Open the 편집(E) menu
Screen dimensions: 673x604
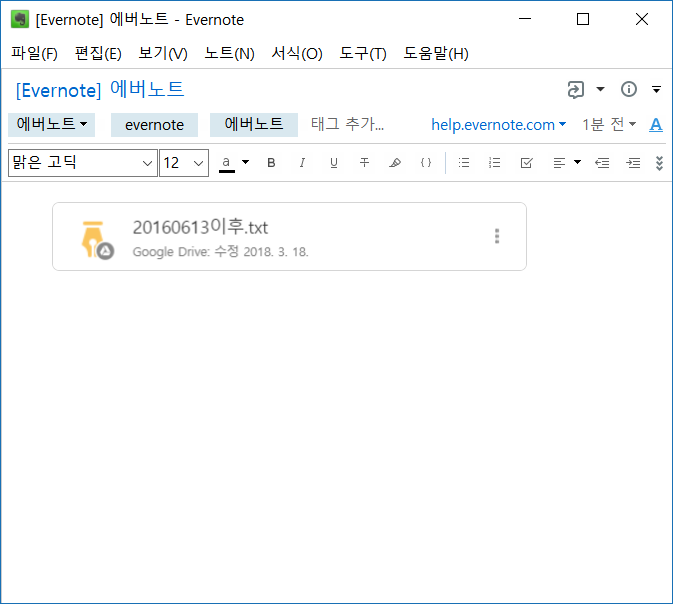pos(98,54)
